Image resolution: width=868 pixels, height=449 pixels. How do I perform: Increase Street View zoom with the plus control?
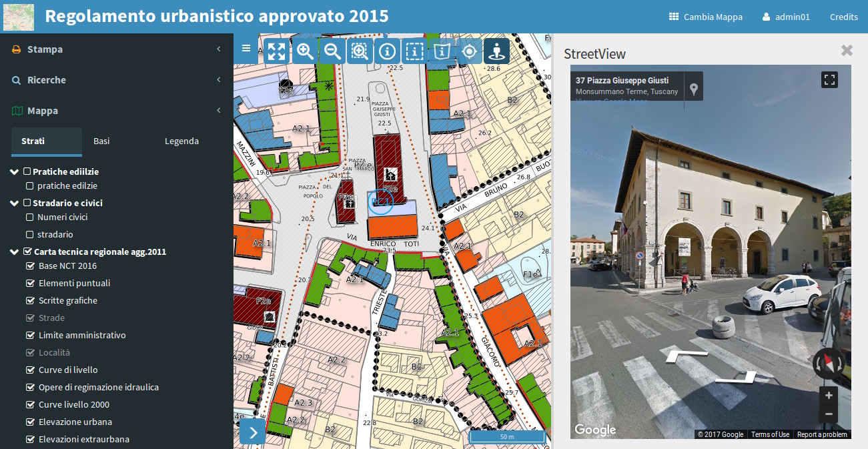(827, 395)
